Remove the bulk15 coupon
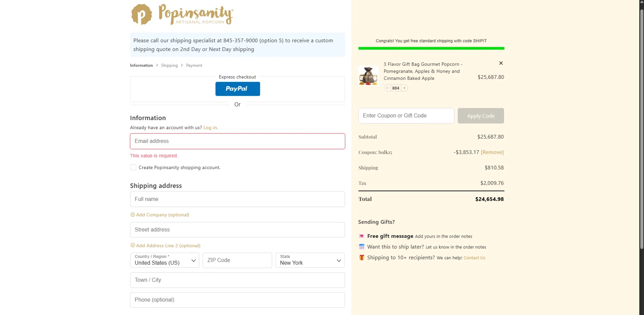644x315 pixels. (x=492, y=152)
